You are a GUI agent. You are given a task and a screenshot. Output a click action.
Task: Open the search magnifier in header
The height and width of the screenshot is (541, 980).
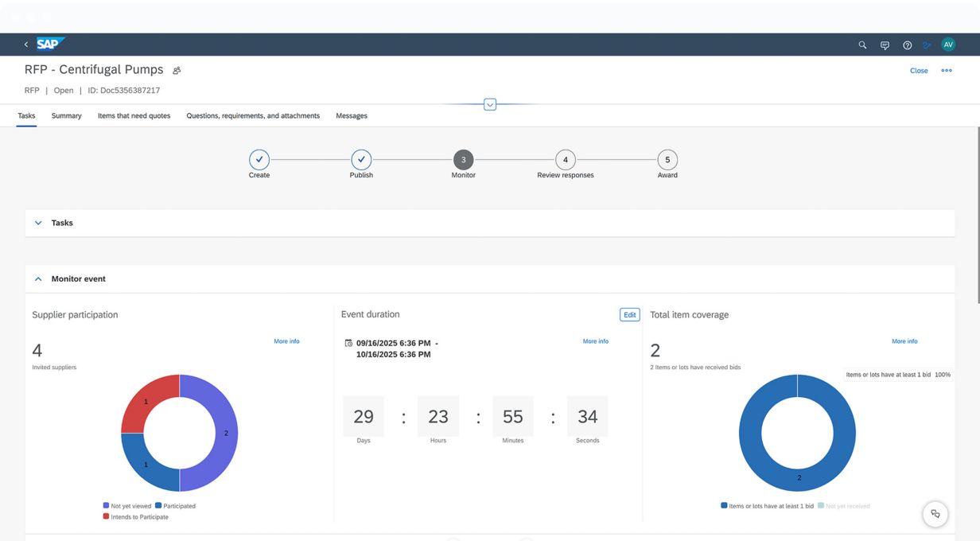pyautogui.click(x=862, y=45)
